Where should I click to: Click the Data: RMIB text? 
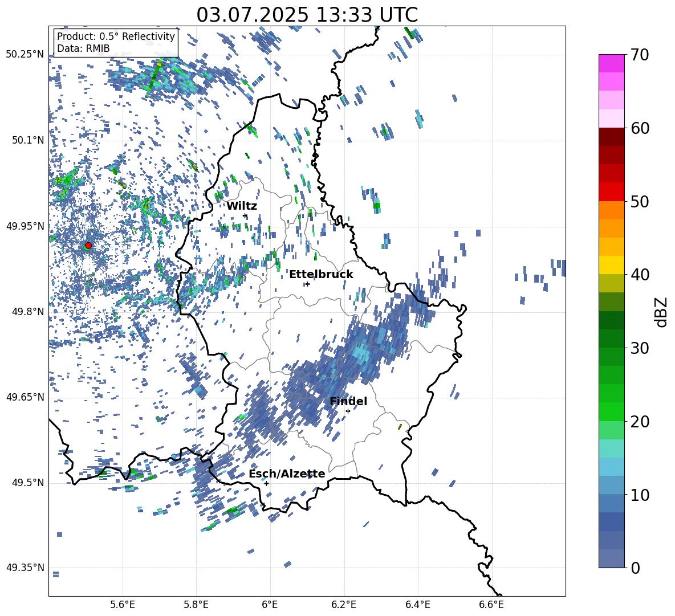[83, 48]
